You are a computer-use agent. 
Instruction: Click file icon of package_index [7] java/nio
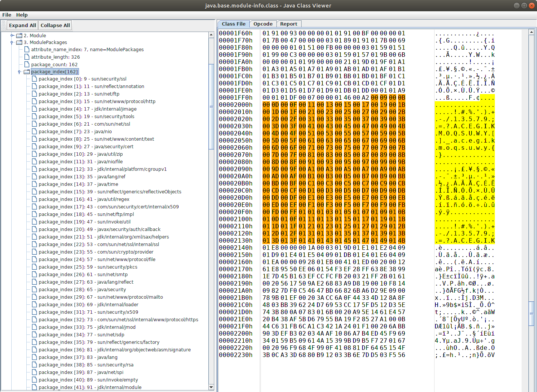34,131
